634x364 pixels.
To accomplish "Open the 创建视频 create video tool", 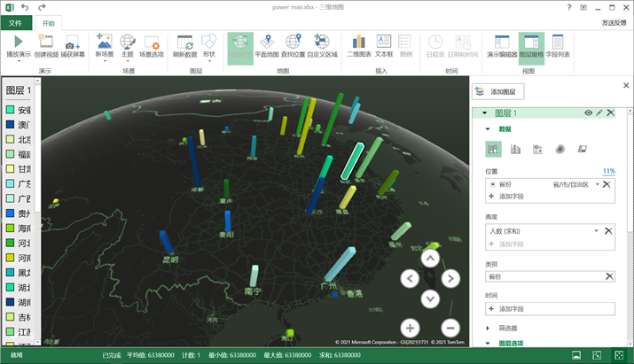I will (x=46, y=42).
